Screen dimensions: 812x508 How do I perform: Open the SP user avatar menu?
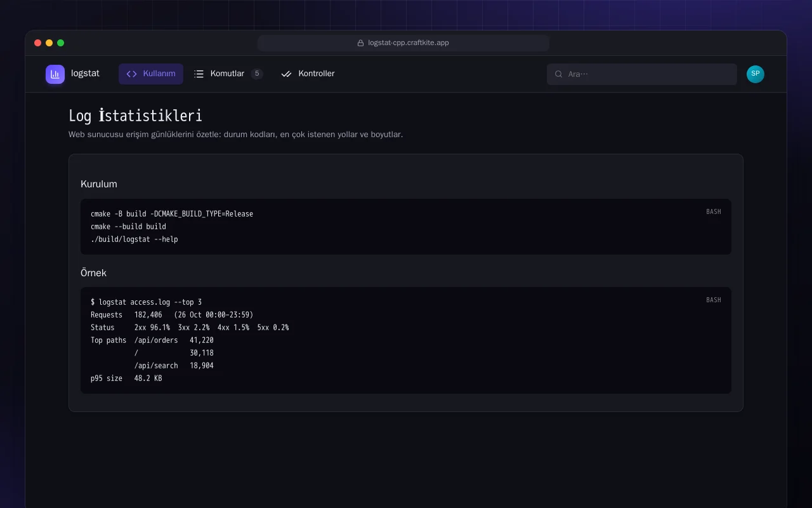click(x=756, y=74)
